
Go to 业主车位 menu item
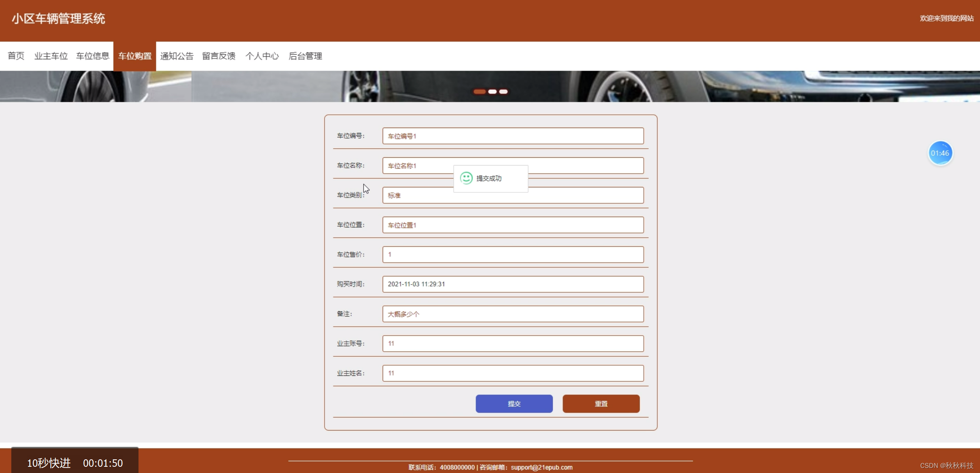point(51,56)
